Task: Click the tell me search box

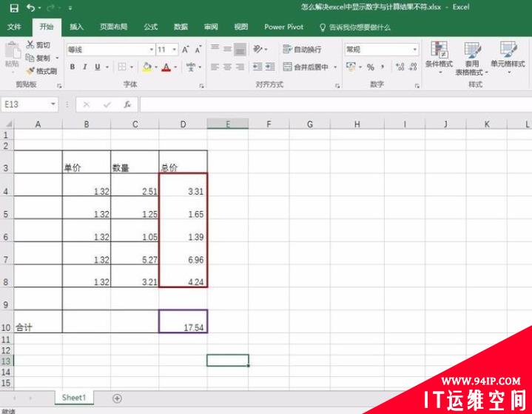Action: pos(355,27)
